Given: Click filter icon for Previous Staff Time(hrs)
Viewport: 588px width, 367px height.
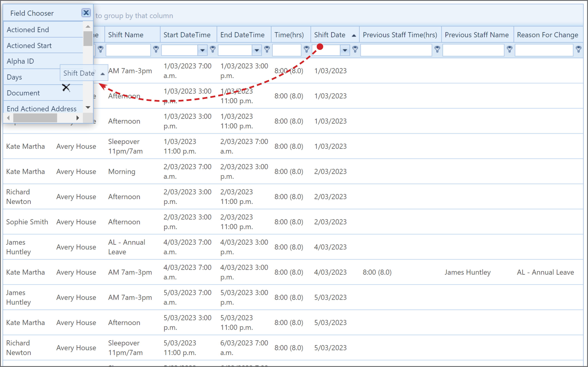Looking at the screenshot, I should point(437,49).
